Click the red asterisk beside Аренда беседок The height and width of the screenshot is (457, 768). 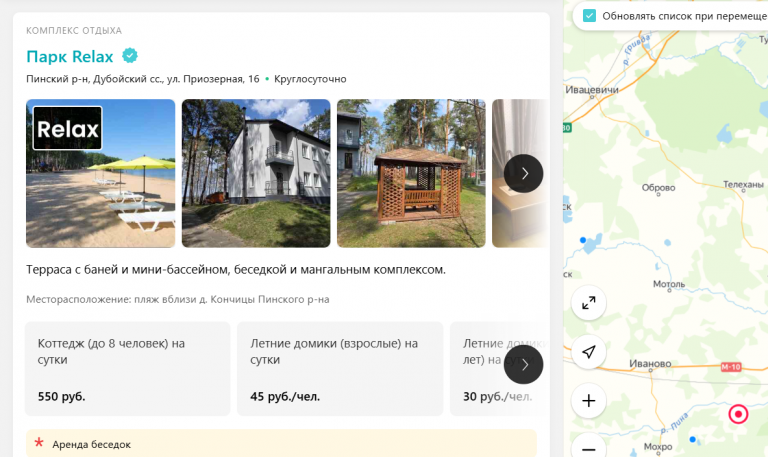(x=39, y=443)
